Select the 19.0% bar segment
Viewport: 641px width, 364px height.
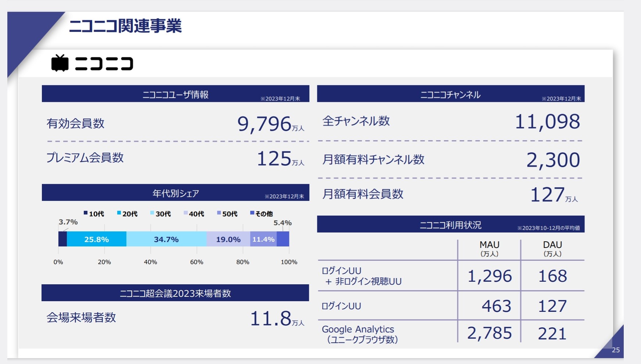[228, 239]
